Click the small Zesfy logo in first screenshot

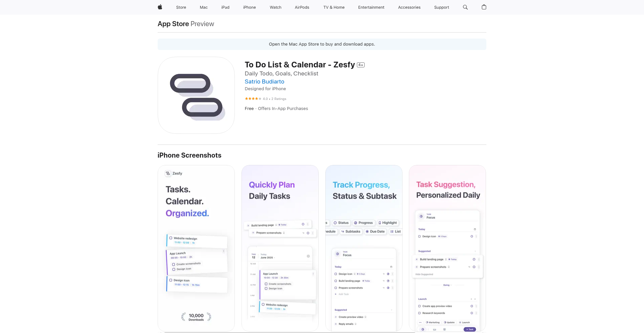click(x=168, y=173)
